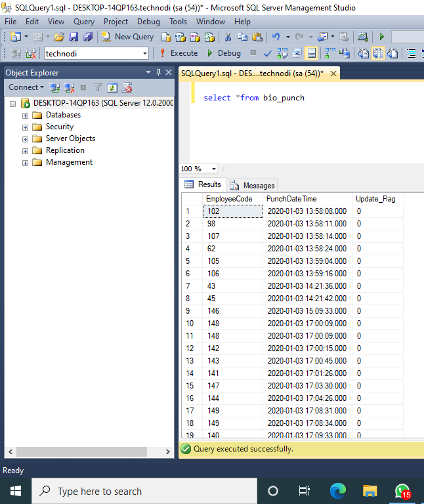Click Object Explorer script delete icon
Viewport: 424px width, 504px height.
pos(127,87)
